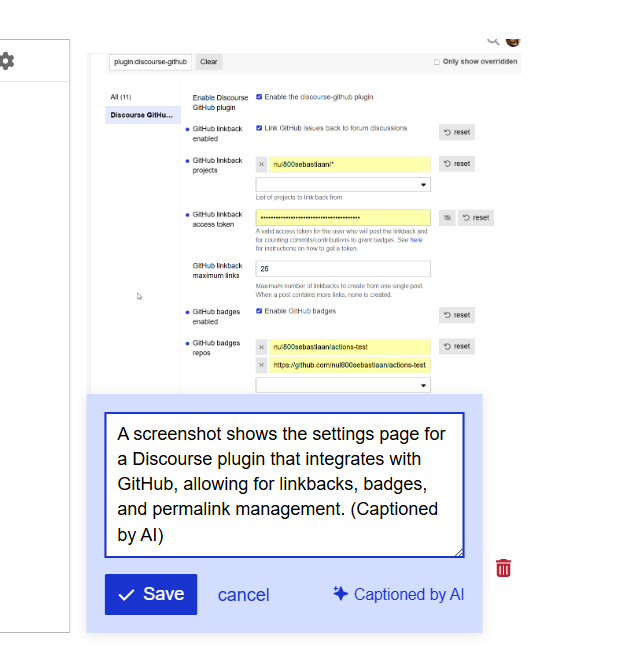This screenshot has width=617, height=652.
Task: Toggle Only show overridden checkbox
Action: [437, 62]
